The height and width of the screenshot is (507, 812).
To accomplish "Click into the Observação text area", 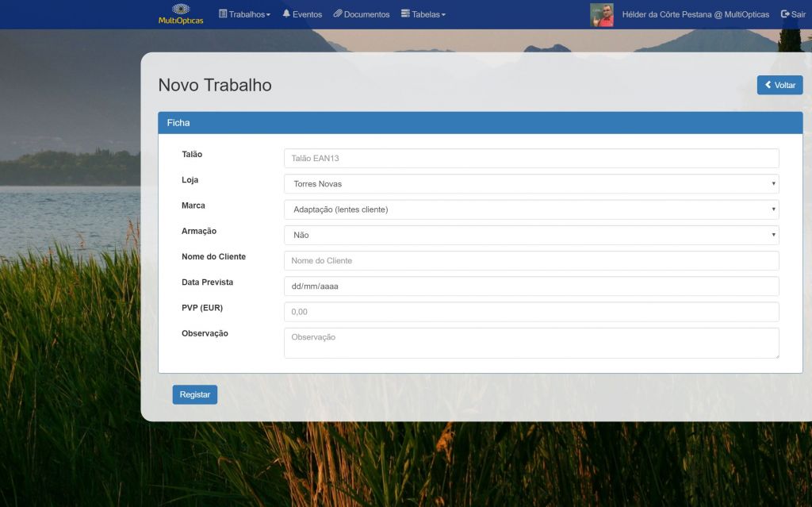I will [x=531, y=343].
